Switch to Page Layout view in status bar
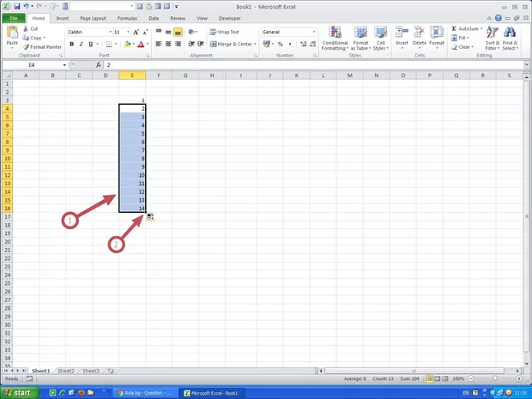This screenshot has height=399, width=532. click(x=438, y=378)
